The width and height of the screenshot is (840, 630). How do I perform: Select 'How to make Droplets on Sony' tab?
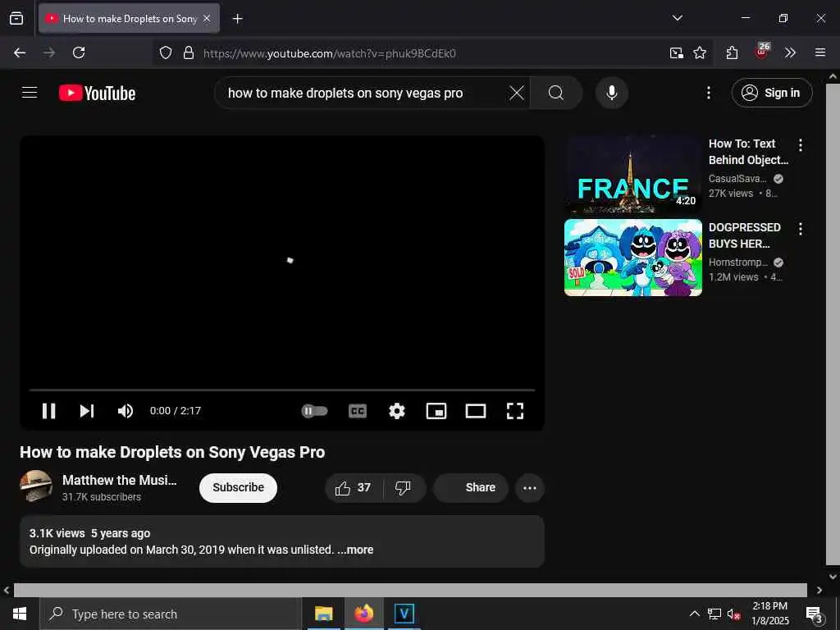tap(129, 18)
